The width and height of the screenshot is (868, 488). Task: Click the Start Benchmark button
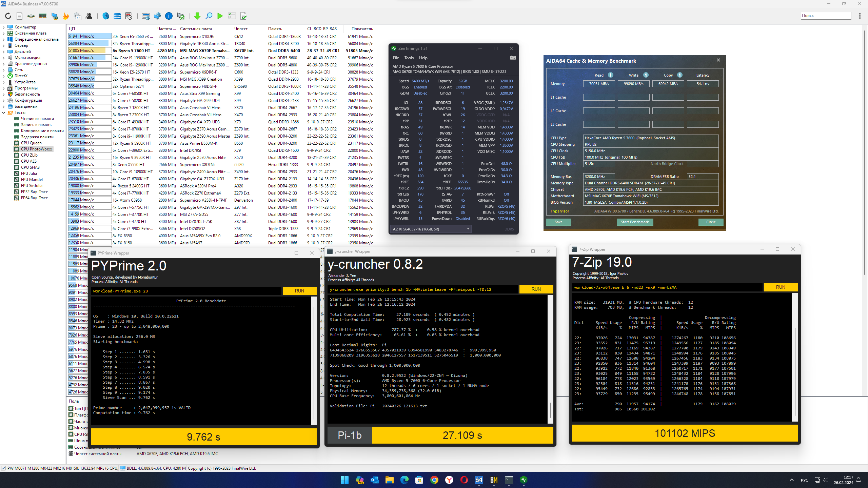tap(634, 222)
